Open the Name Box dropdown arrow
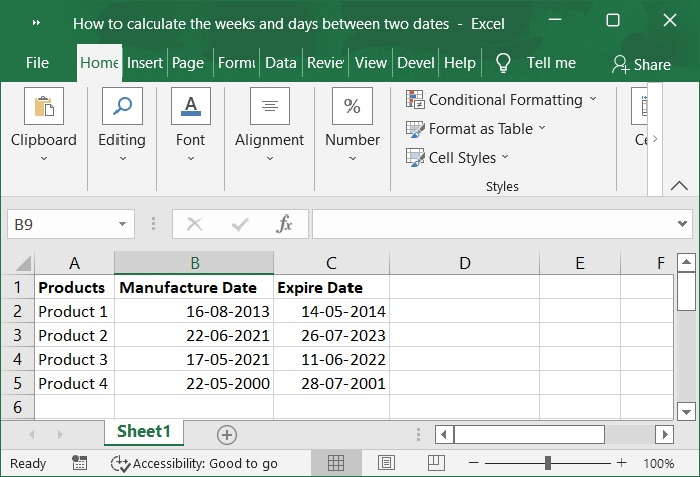The image size is (700, 477). [x=123, y=225]
